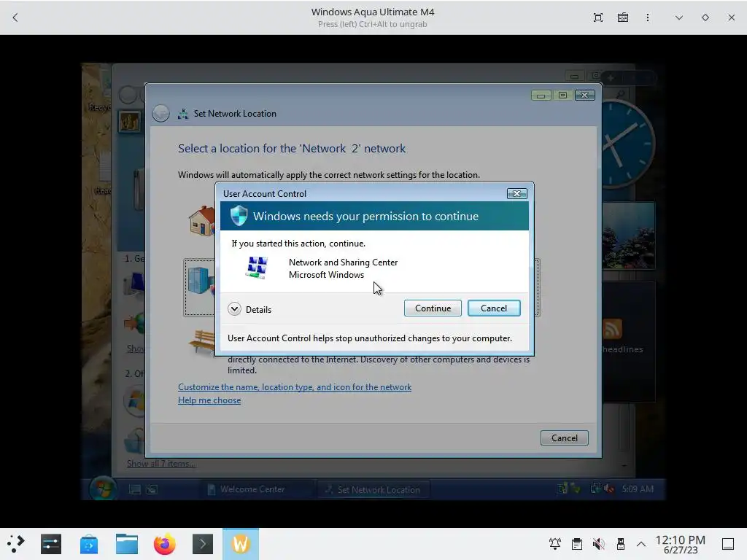Expand hidden system tray icons arrow

tap(641, 544)
